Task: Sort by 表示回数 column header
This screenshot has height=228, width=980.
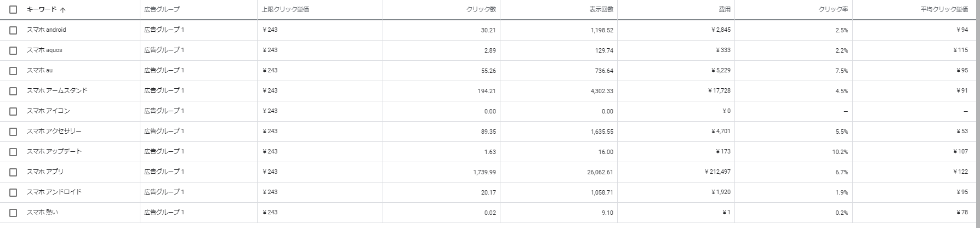Action: click(602, 10)
